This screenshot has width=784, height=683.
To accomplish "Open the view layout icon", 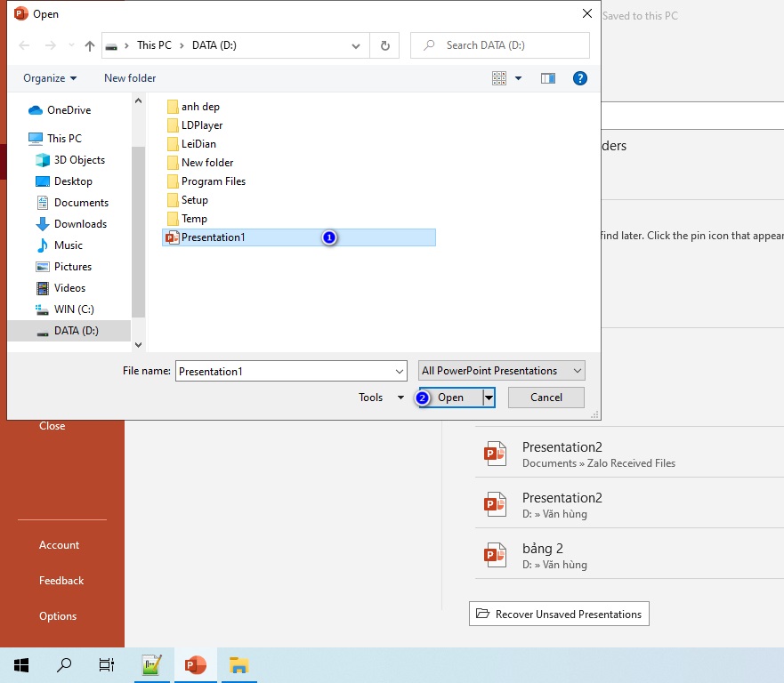I will pos(499,78).
